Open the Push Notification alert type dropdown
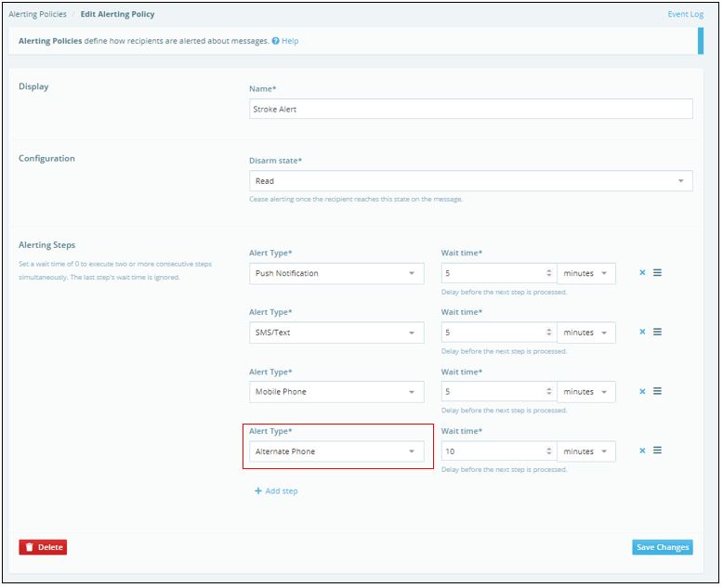Viewport: 723px width, 588px height. [x=336, y=273]
